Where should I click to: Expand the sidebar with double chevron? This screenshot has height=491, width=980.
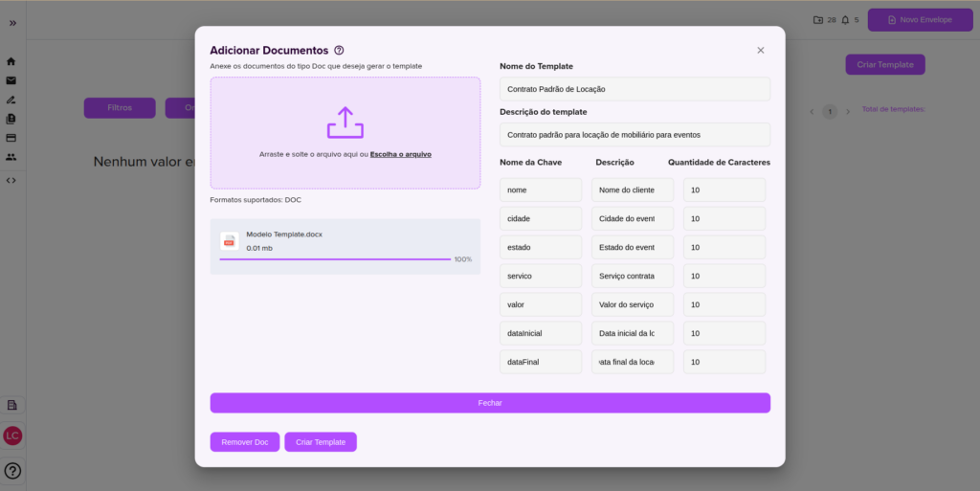(x=12, y=22)
